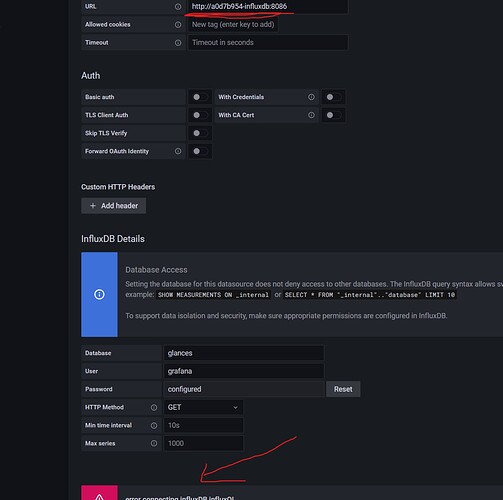The width and height of the screenshot is (503, 500).
Task: Focus the Timeout in seconds field
Action: [x=268, y=42]
